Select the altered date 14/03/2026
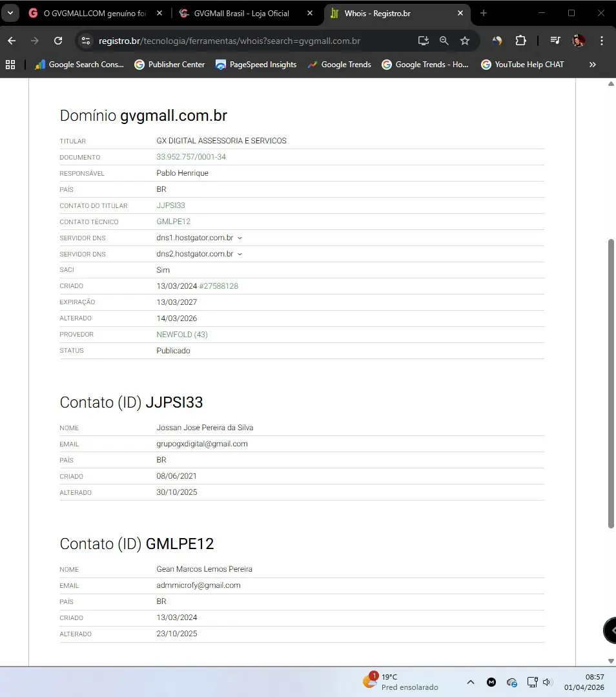616x697 pixels. pyautogui.click(x=176, y=318)
